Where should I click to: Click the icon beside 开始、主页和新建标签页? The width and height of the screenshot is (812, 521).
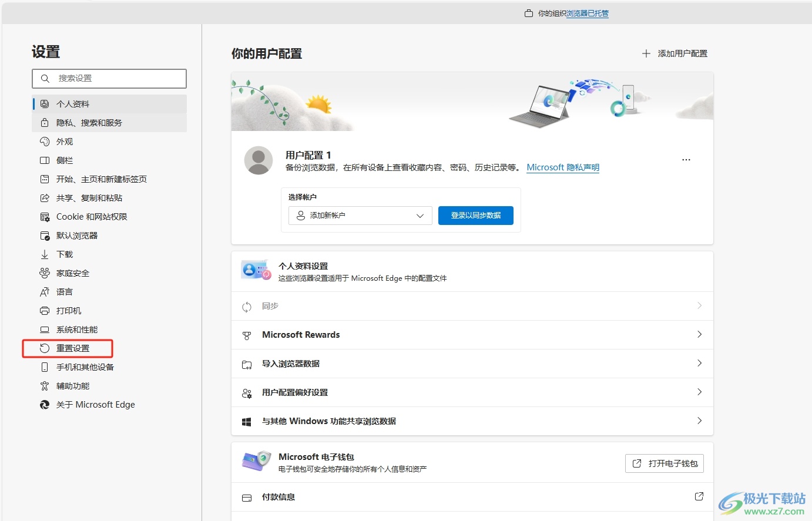(x=45, y=179)
